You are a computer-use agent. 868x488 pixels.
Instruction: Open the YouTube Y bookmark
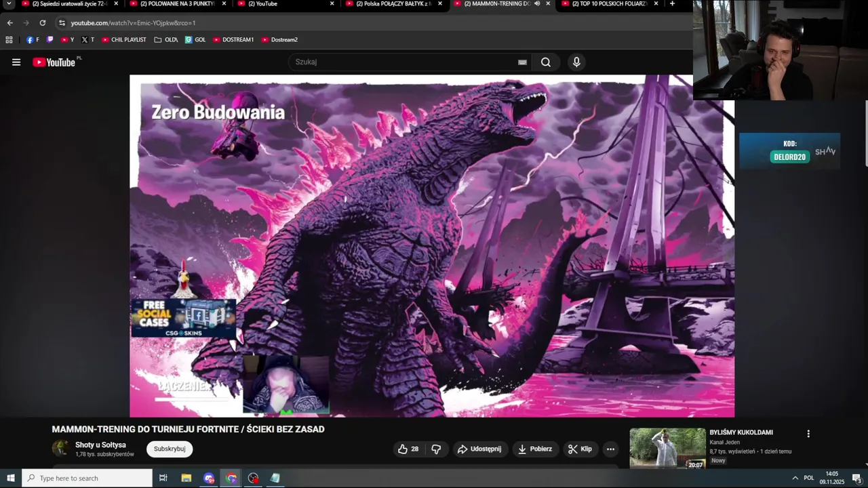pos(67,40)
